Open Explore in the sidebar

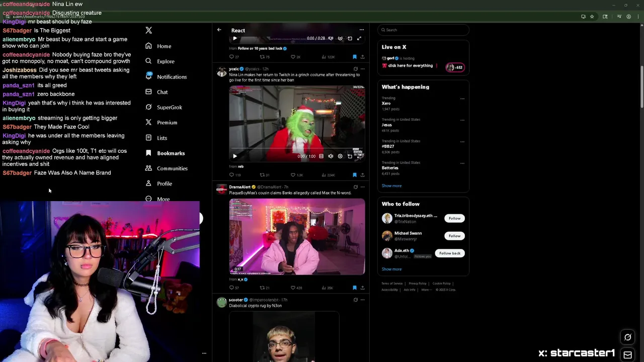pyautogui.click(x=160, y=61)
